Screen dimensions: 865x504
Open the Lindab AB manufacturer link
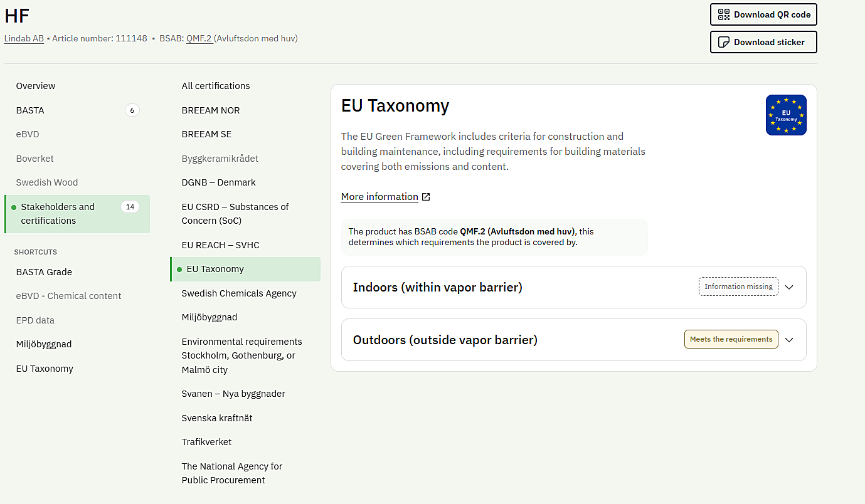(24, 38)
